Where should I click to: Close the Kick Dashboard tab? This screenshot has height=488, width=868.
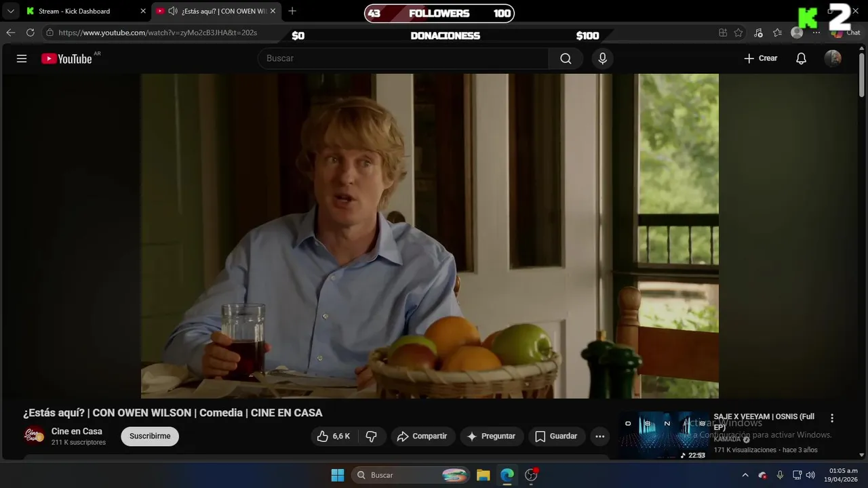pos(143,11)
